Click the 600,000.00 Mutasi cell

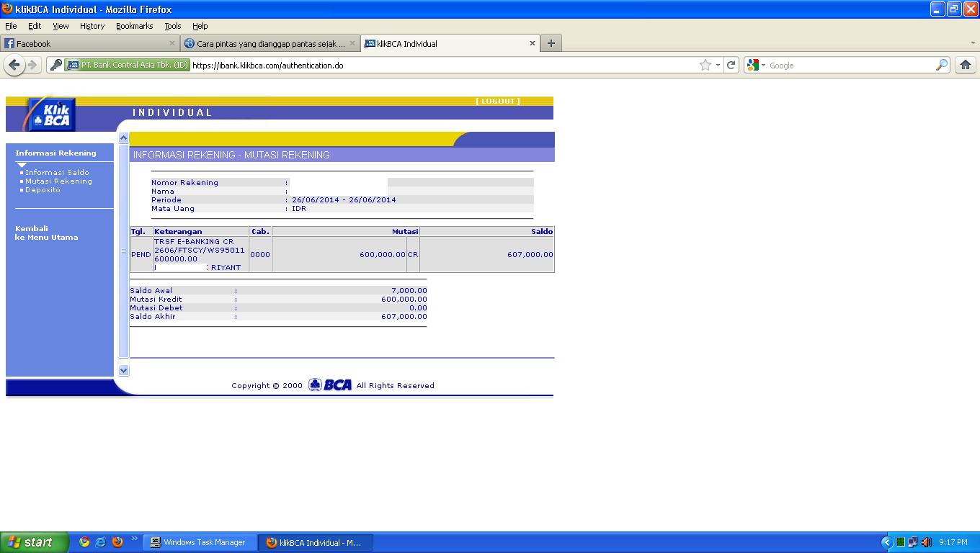click(339, 254)
